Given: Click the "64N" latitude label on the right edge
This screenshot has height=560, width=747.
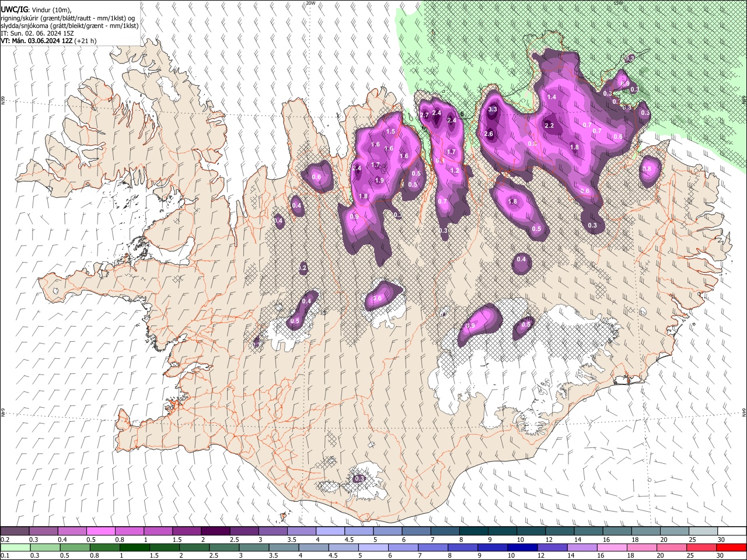Looking at the screenshot, I should click(744, 411).
